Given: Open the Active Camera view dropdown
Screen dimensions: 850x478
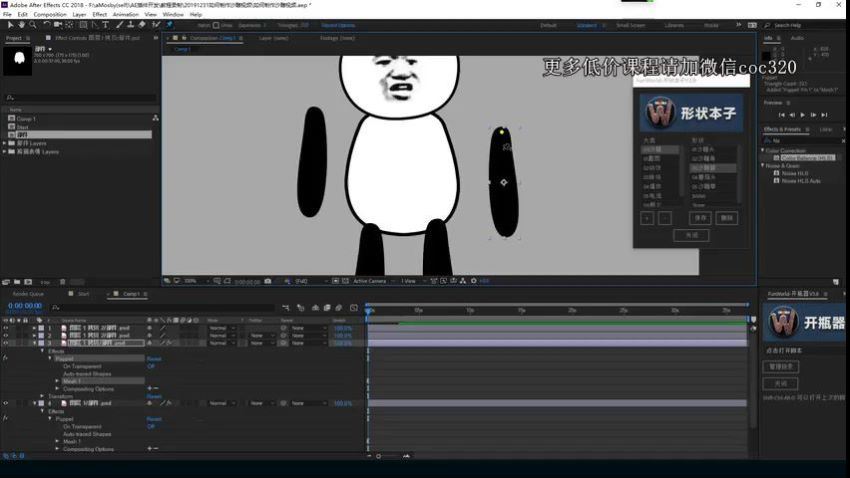Looking at the screenshot, I should point(373,281).
